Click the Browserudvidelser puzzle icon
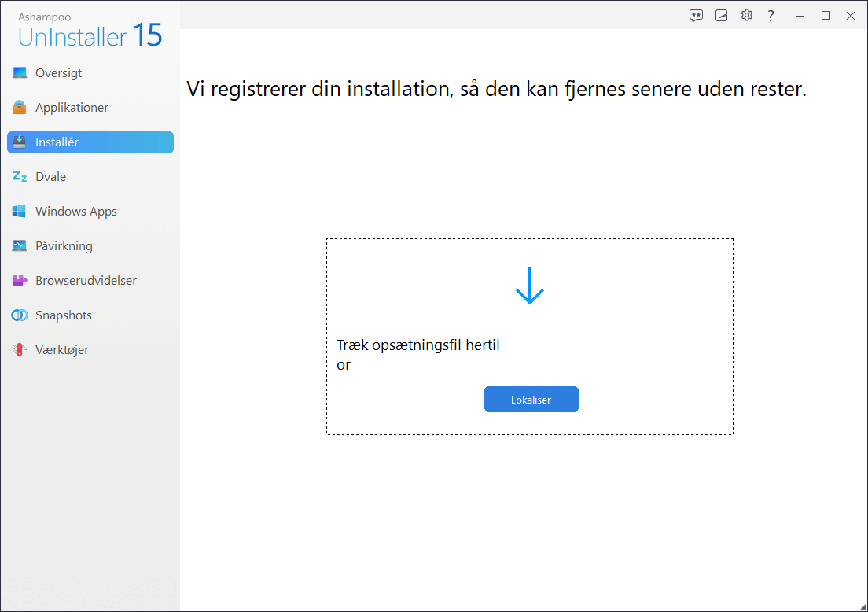868x612 pixels. coord(20,280)
